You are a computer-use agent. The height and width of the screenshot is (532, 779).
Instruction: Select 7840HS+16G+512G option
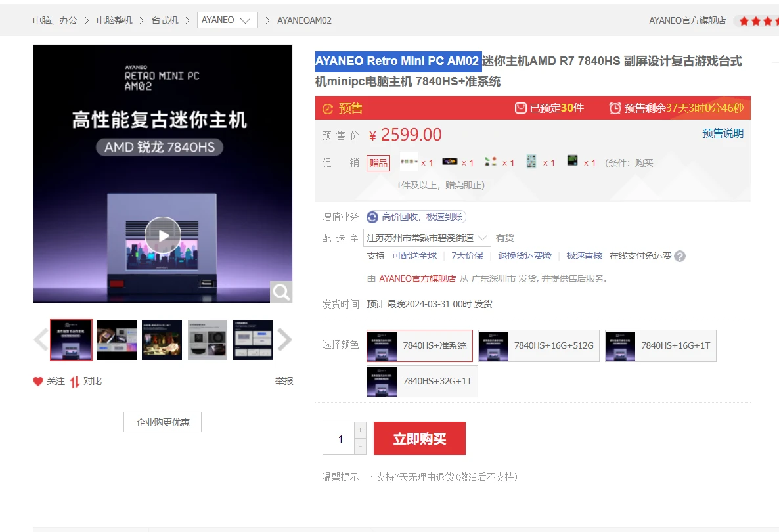click(539, 345)
